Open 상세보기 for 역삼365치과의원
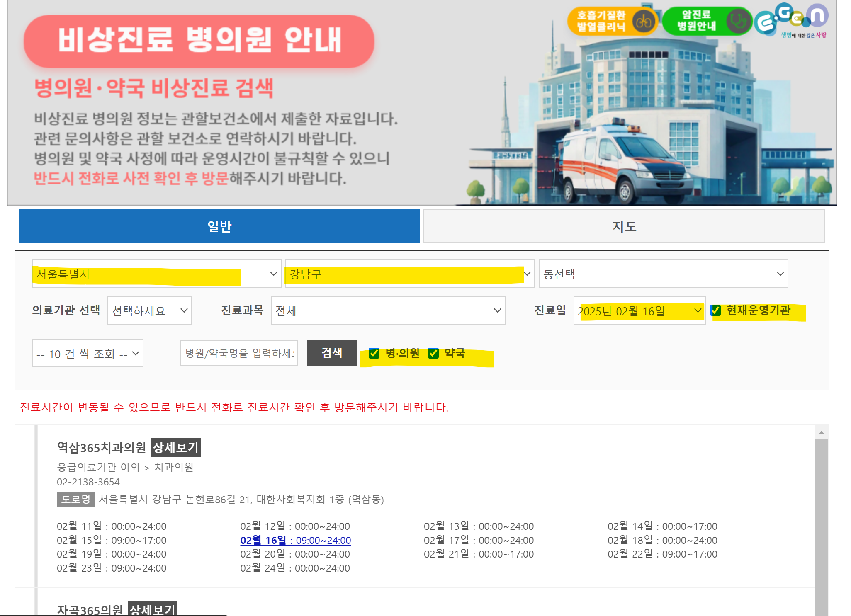Image resolution: width=851 pixels, height=616 pixels. point(175,447)
